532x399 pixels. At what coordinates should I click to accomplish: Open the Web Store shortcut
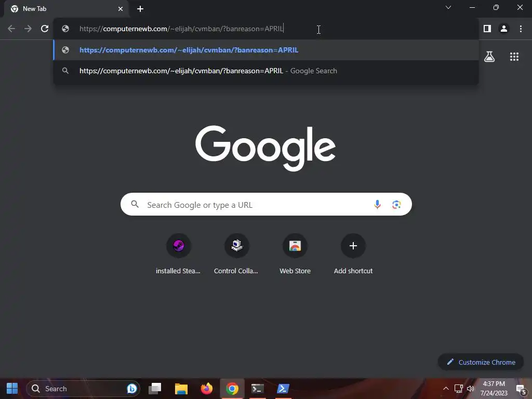[x=295, y=254]
